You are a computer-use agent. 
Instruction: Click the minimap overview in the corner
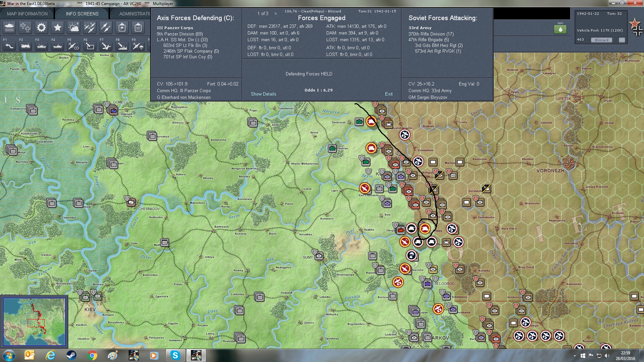coord(34,322)
